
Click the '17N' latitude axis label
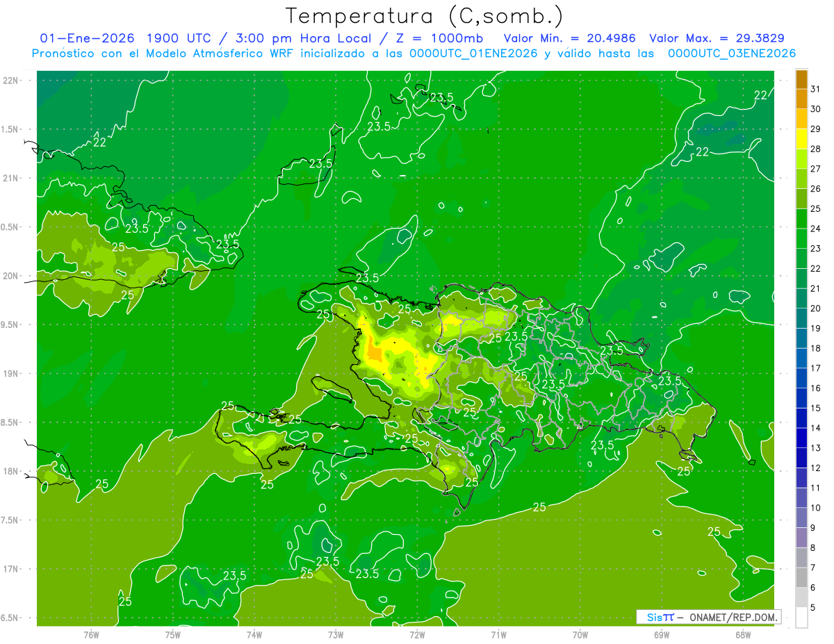[x=10, y=569]
